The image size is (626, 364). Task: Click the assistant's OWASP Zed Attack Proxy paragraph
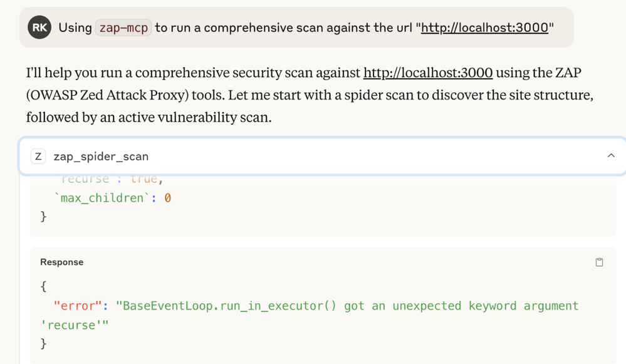click(x=310, y=95)
